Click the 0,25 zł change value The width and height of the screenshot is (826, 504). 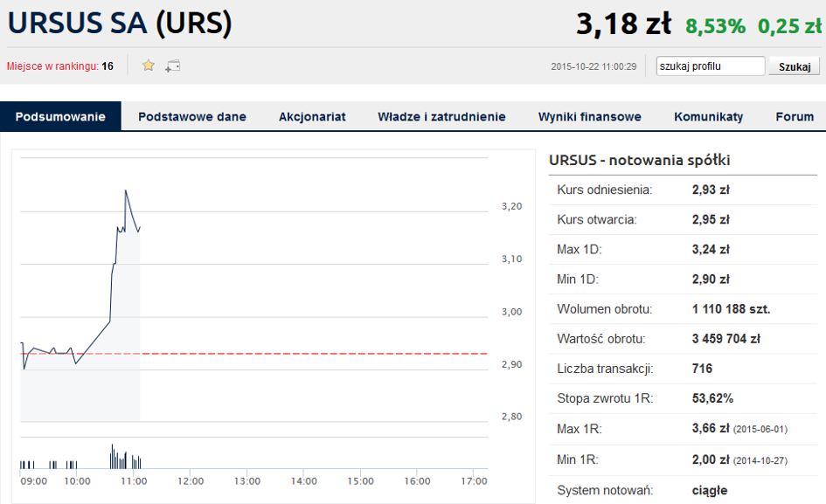tap(789, 26)
